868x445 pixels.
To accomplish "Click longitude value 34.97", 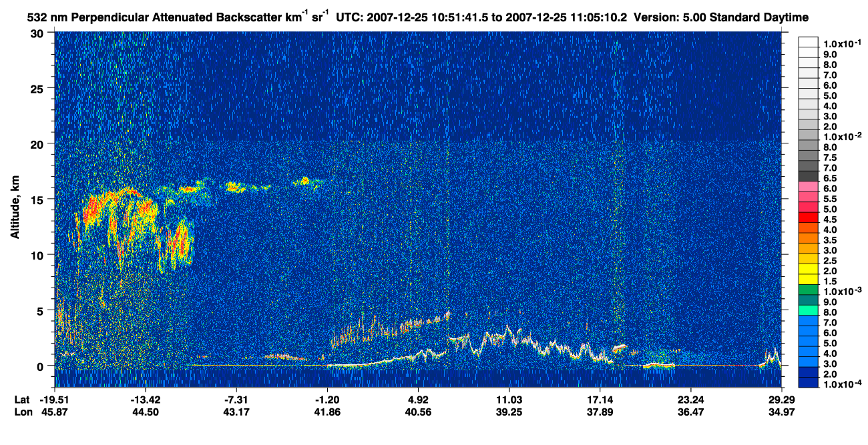I will tap(781, 412).
